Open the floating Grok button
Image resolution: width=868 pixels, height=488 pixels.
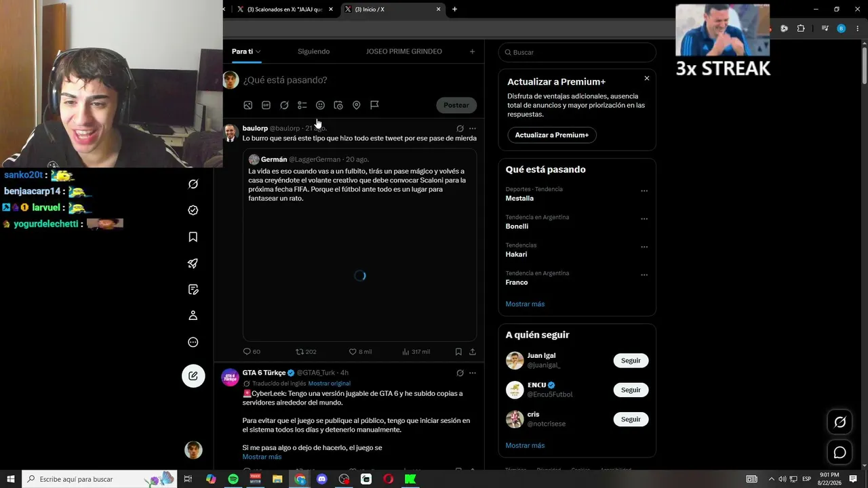click(x=840, y=422)
